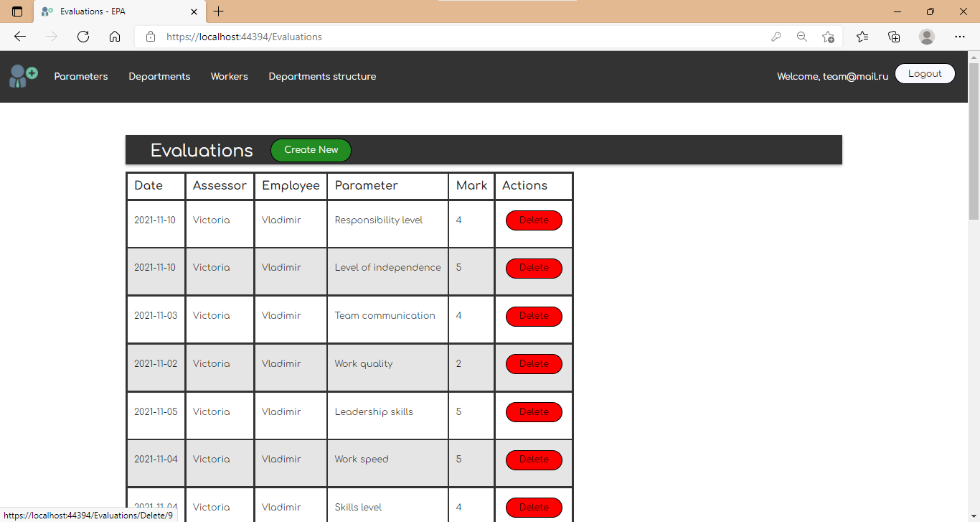This screenshot has height=522, width=980.
Task: Delete the Skills level evaluation
Action: (x=534, y=508)
